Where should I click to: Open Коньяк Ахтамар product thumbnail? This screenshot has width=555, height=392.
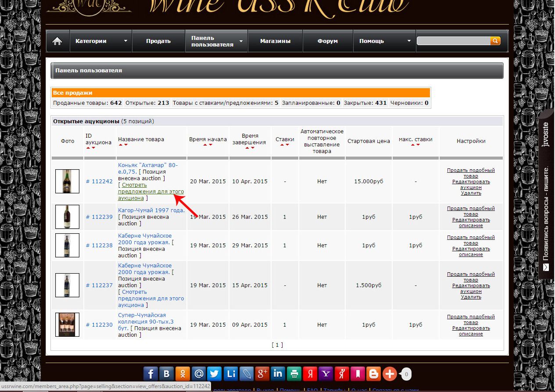pos(67,181)
